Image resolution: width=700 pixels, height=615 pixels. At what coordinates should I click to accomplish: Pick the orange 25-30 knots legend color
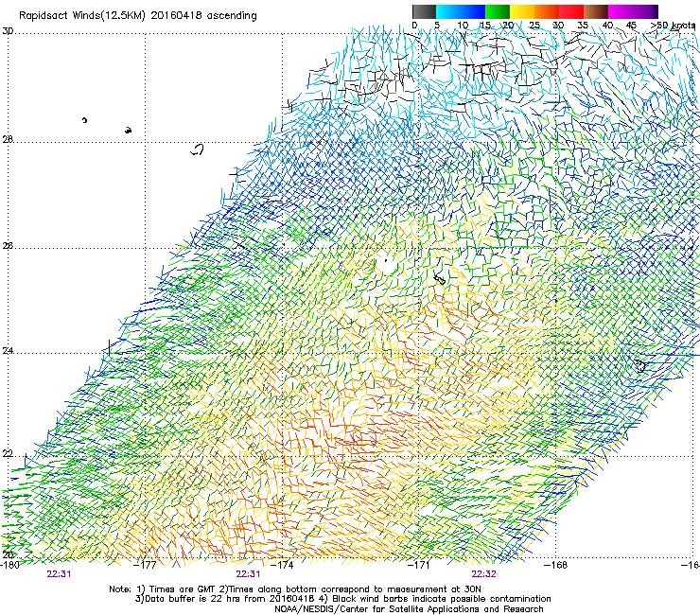547,11
